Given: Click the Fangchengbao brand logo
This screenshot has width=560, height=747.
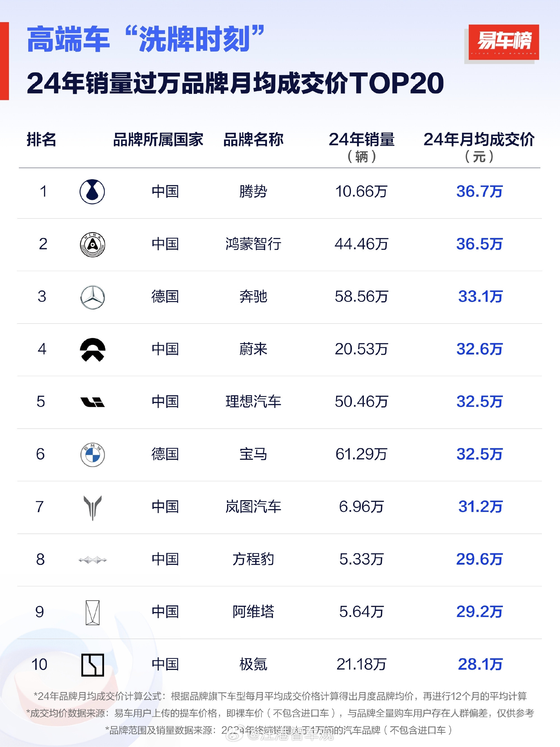Looking at the screenshot, I should point(92,560).
